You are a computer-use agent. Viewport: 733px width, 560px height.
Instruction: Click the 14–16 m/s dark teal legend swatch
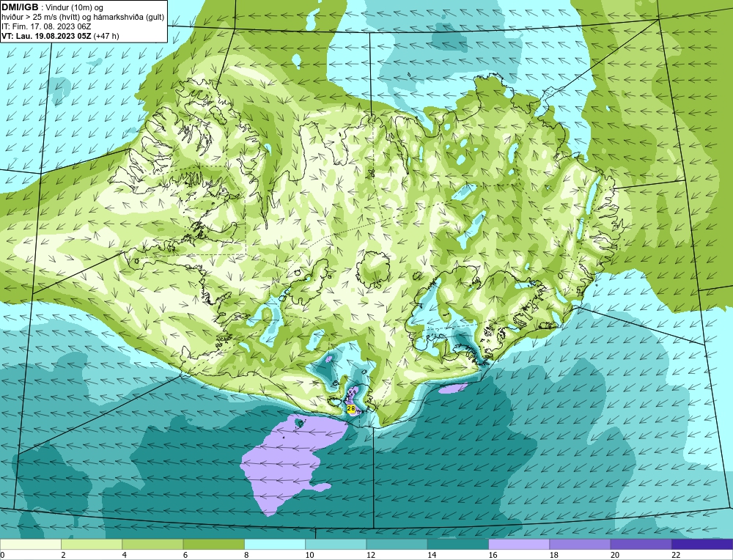point(458,545)
